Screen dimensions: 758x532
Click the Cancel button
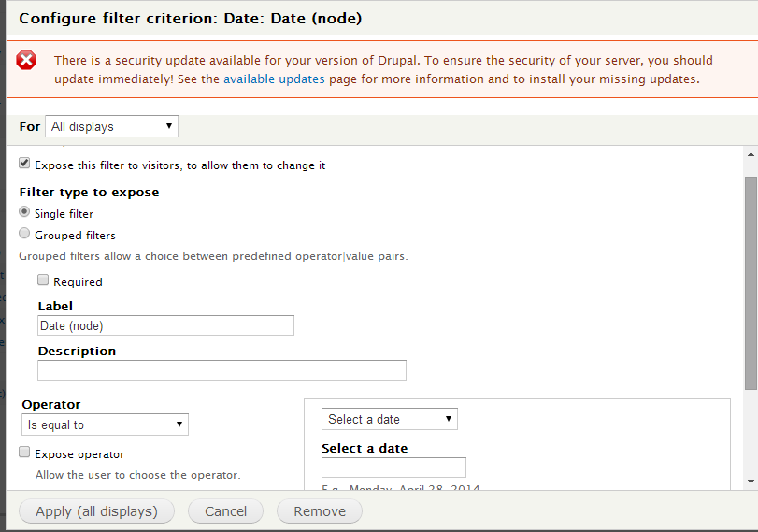pyautogui.click(x=226, y=511)
